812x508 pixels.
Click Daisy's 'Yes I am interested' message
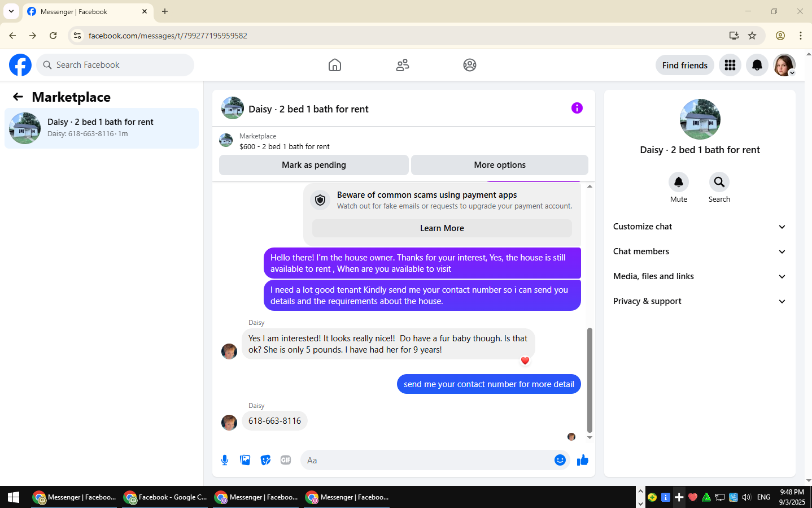point(388,344)
